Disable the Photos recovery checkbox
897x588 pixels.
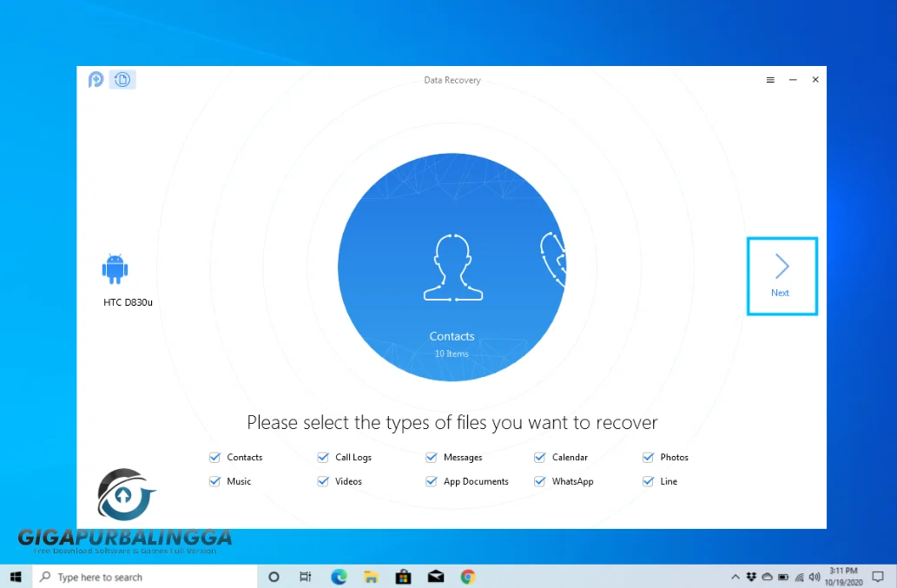(648, 457)
